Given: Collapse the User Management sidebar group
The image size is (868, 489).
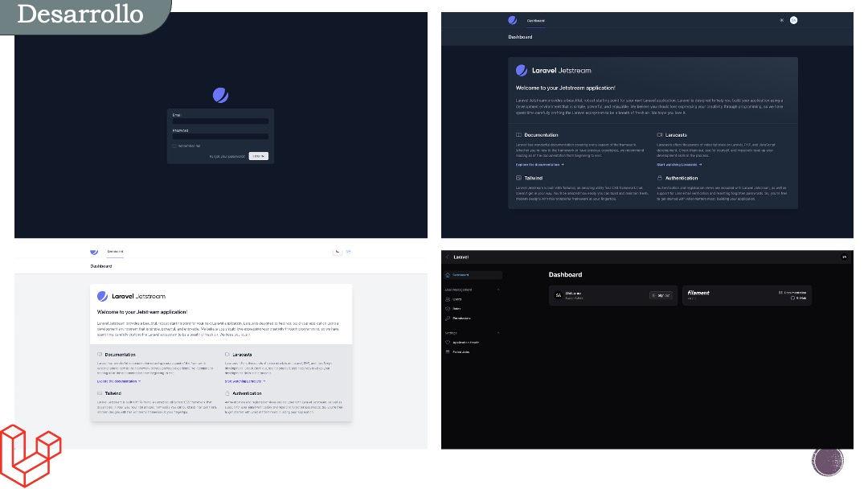Looking at the screenshot, I should point(498,289).
